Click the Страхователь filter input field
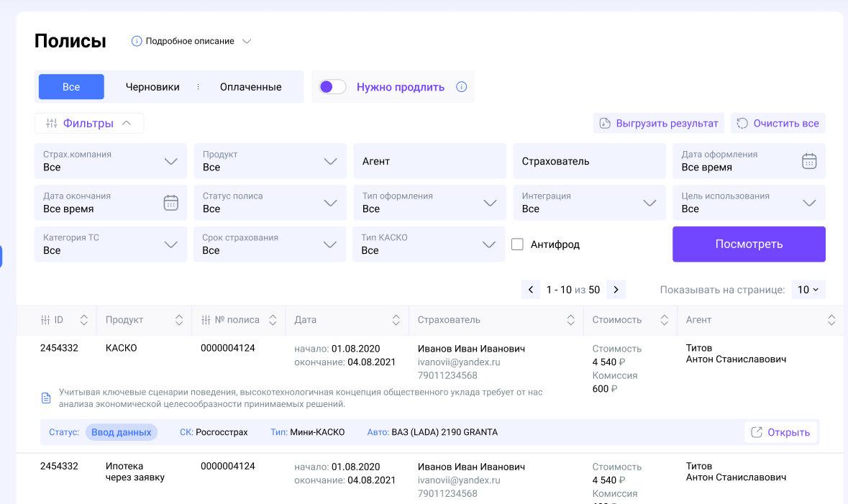 pos(589,161)
